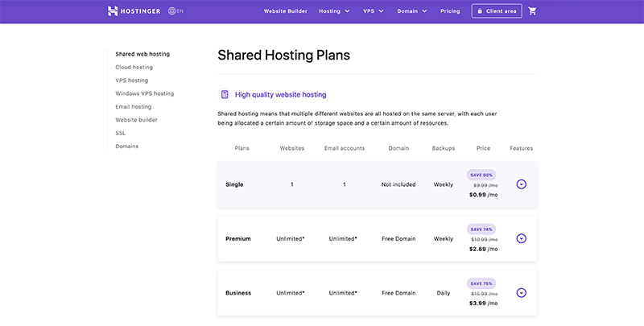
Task: Click the Hostinger logo
Action: 134,11
